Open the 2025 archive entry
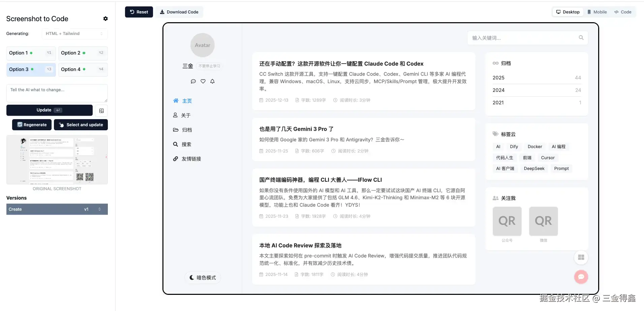 click(x=536, y=78)
